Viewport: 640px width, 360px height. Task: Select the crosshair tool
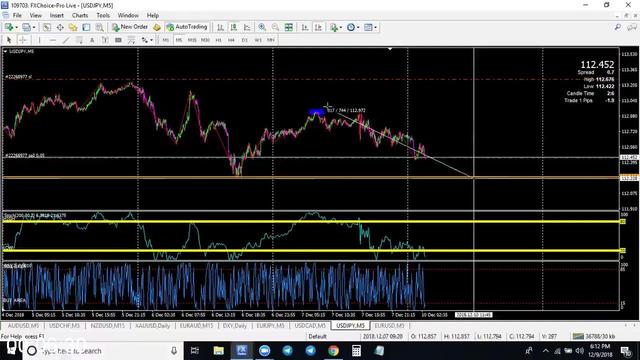coord(22,40)
